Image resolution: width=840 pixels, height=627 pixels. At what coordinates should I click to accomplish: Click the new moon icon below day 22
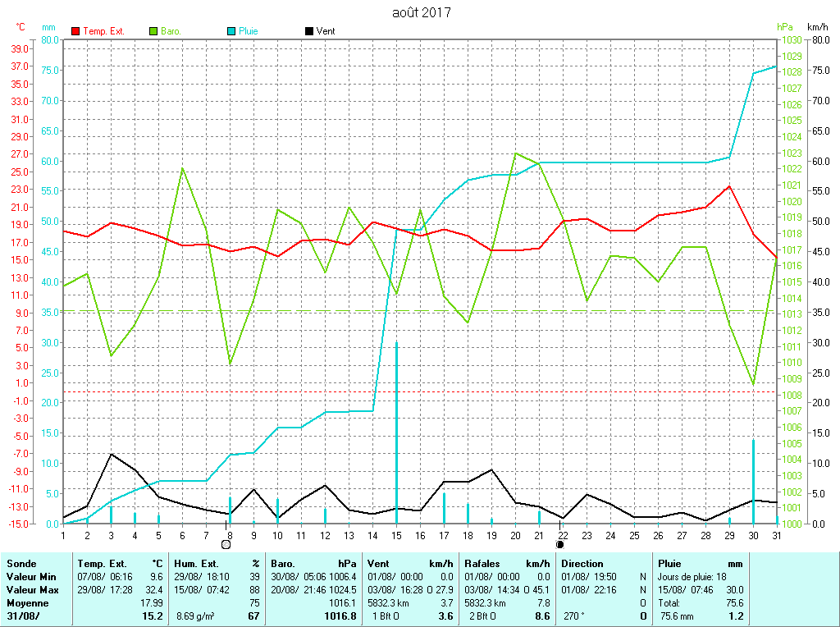click(560, 543)
